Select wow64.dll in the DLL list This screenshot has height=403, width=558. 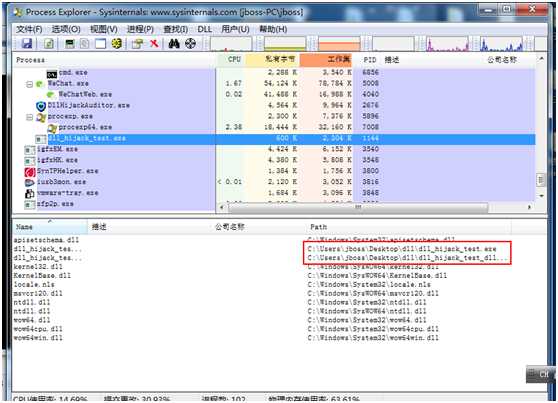click(x=32, y=320)
